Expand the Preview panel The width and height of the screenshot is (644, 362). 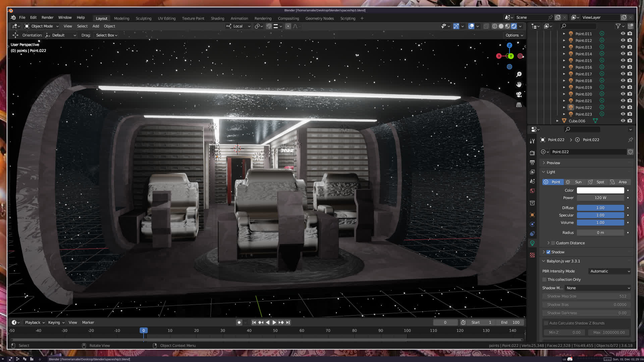click(553, 163)
